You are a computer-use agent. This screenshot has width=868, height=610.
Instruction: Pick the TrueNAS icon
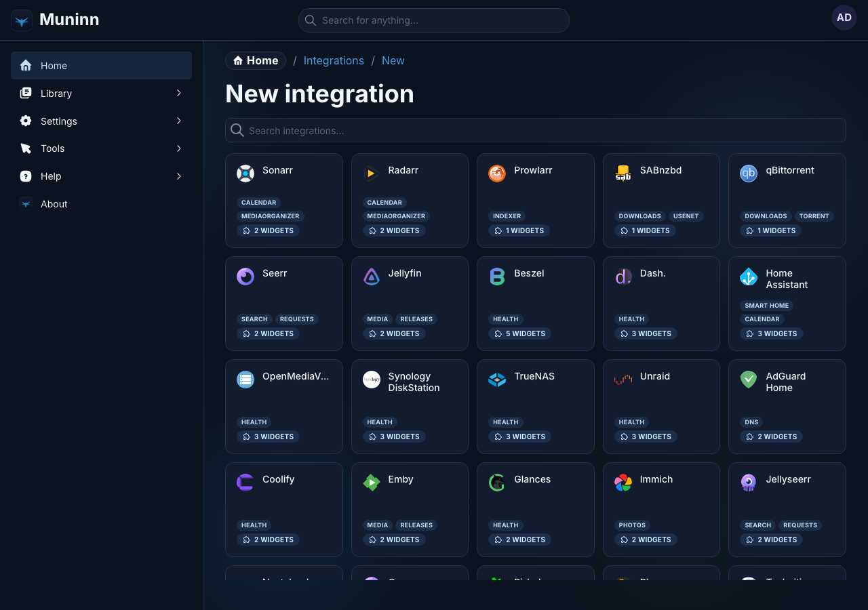point(497,380)
